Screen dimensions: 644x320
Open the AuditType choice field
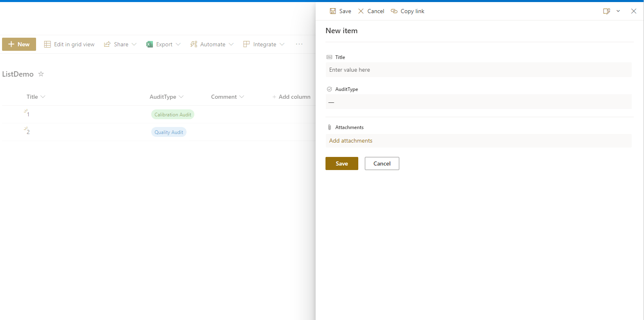pyautogui.click(x=478, y=102)
